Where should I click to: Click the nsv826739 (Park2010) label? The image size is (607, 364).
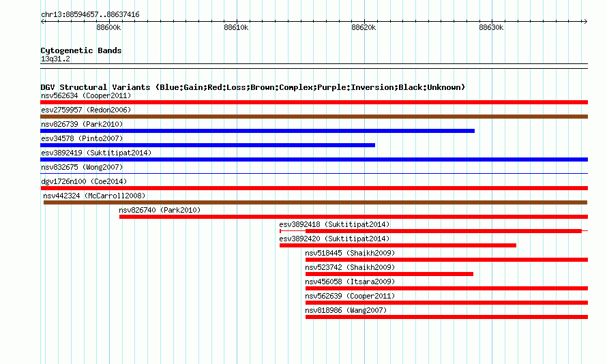[82, 124]
